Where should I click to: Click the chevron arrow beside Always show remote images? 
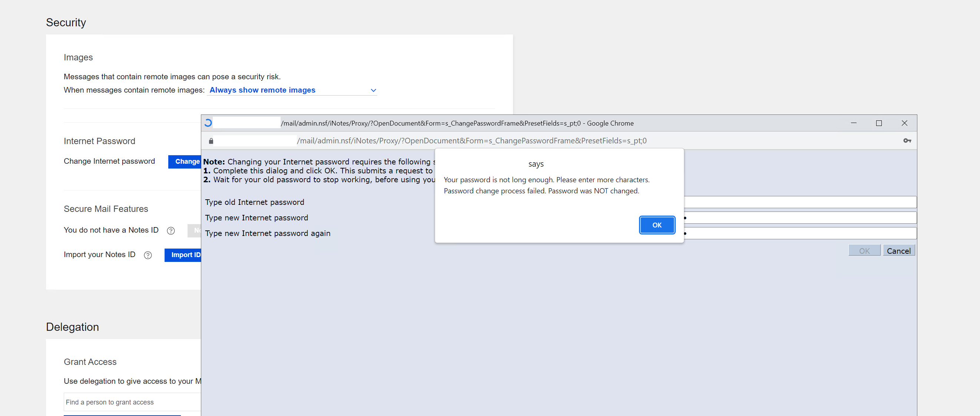tap(373, 90)
